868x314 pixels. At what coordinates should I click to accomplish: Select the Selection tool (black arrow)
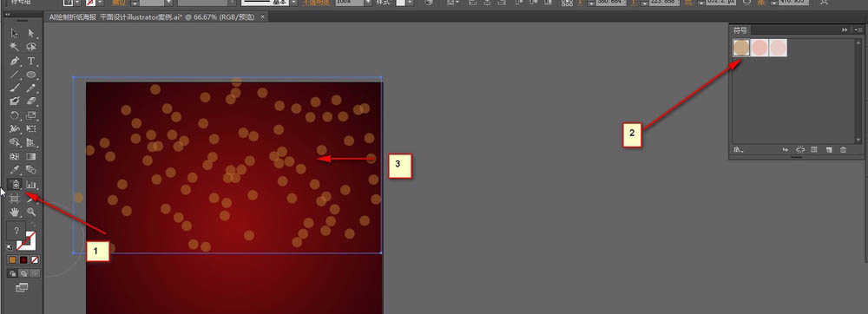[15, 33]
